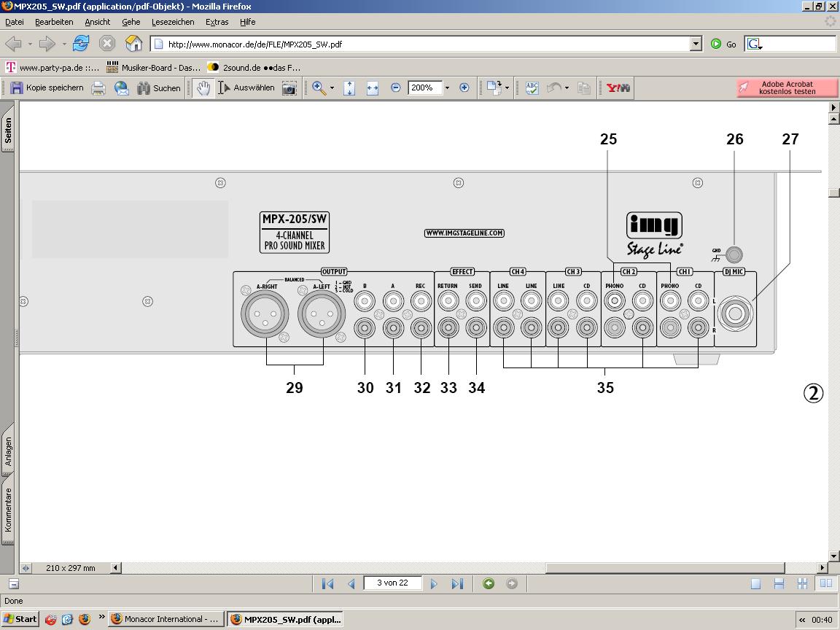Switch to single page layout
Screen dimensions: 840x630
755,583
